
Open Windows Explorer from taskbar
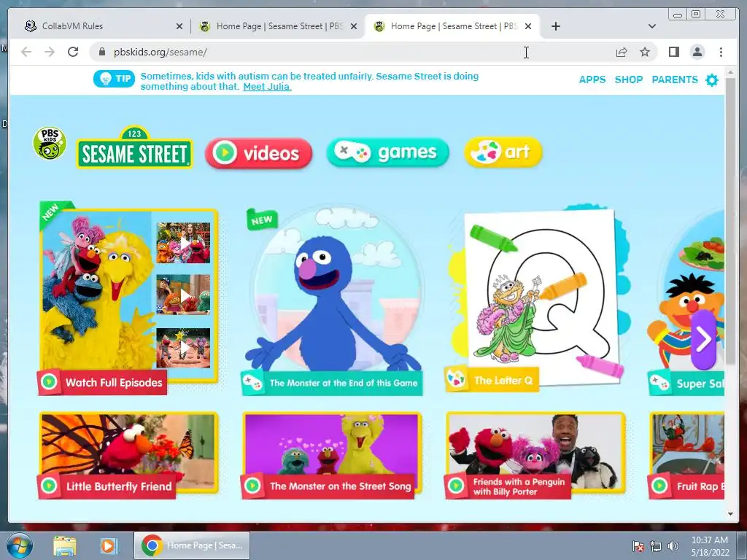[x=64, y=545]
